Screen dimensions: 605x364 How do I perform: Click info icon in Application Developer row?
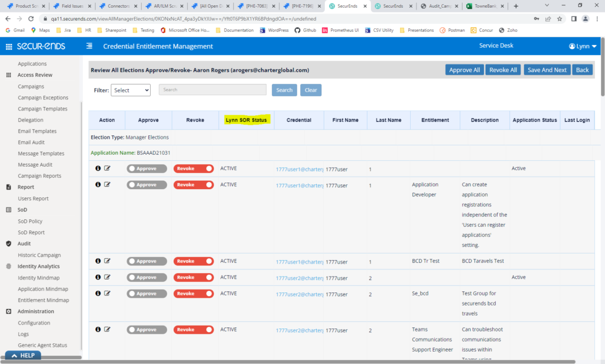(x=98, y=184)
